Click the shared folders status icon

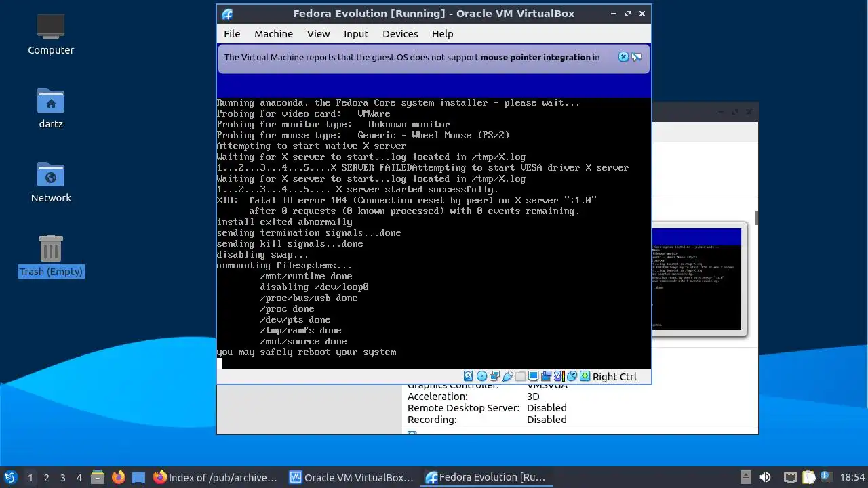pyautogui.click(x=520, y=376)
